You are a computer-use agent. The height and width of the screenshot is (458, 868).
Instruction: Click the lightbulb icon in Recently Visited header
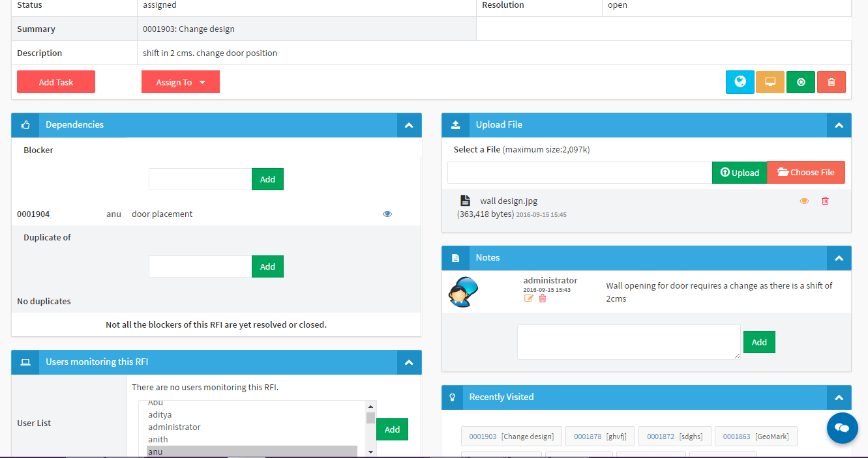(453, 397)
